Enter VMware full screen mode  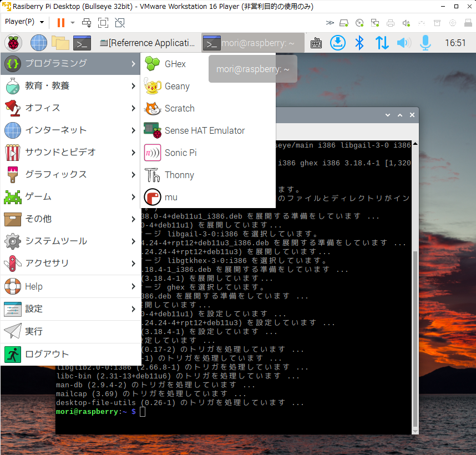tap(103, 23)
